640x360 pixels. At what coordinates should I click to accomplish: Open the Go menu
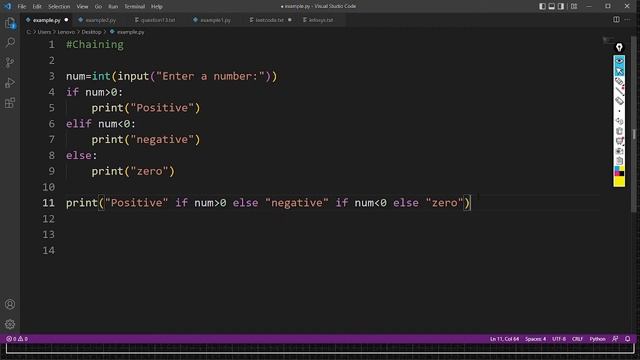98,7
